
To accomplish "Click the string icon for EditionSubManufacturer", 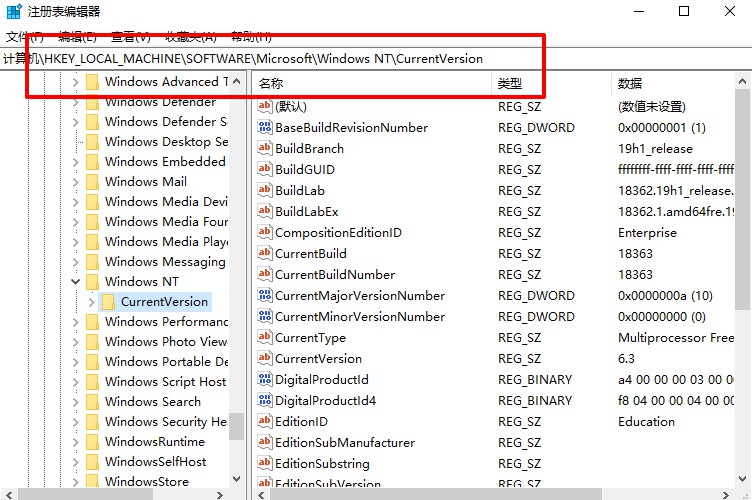I will [x=265, y=442].
